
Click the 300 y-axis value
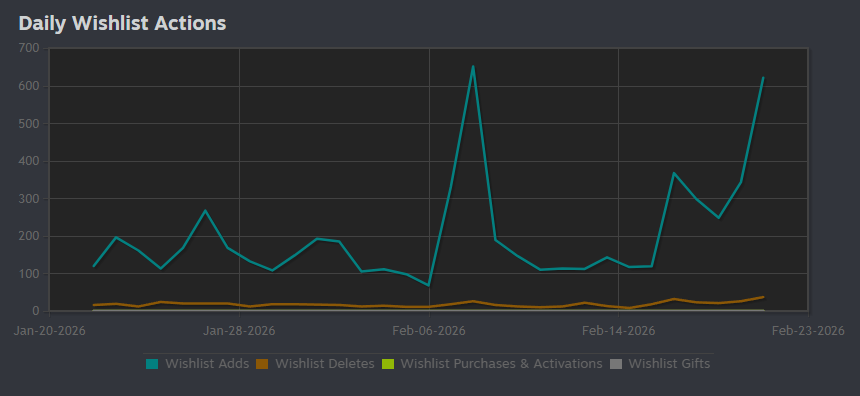[29, 199]
